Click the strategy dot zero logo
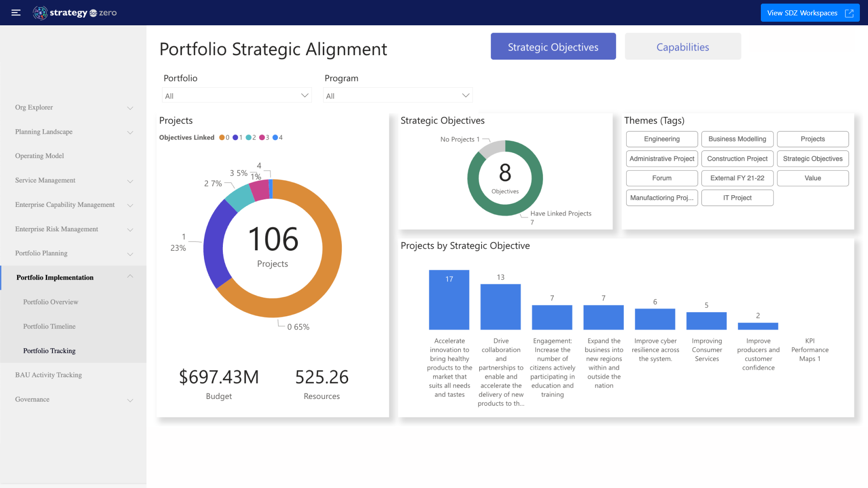The image size is (868, 488). 75,13
